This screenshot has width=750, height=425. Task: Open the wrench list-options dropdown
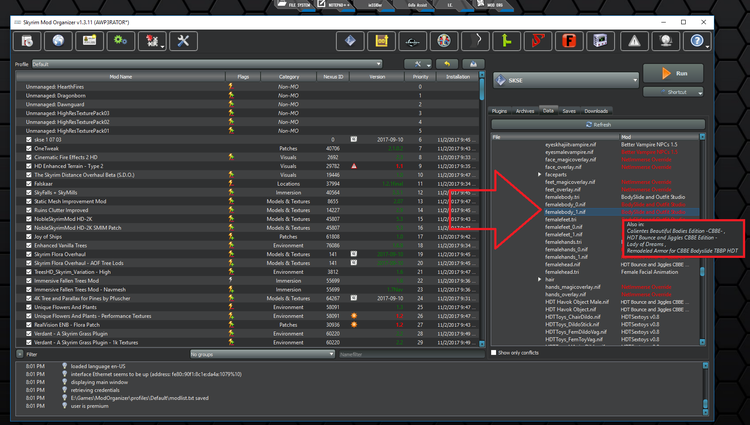pyautogui.click(x=418, y=64)
